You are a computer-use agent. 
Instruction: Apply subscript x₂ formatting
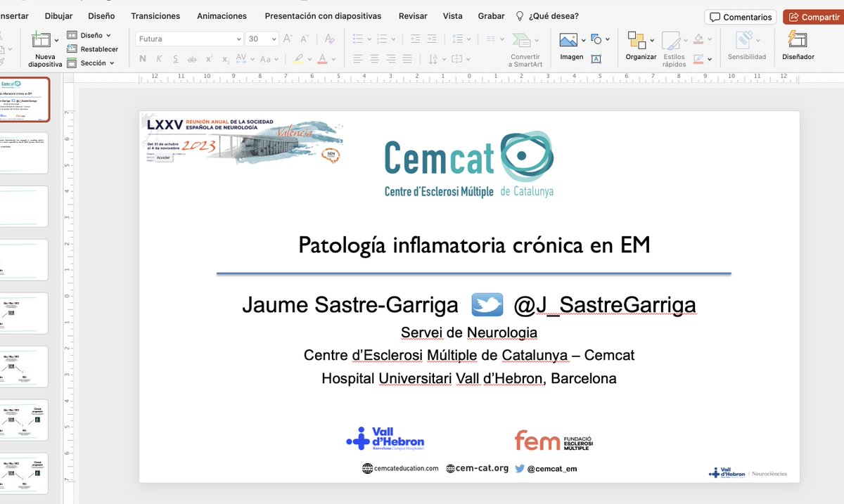[225, 60]
